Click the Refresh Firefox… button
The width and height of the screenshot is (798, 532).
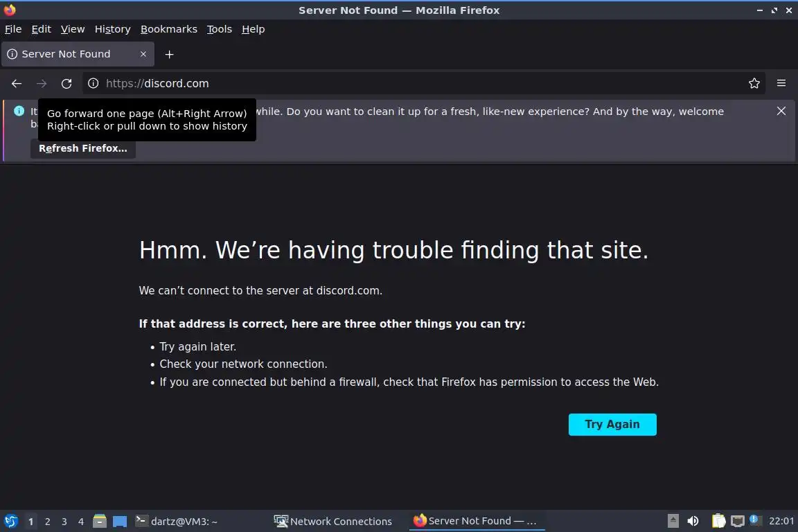pos(83,148)
